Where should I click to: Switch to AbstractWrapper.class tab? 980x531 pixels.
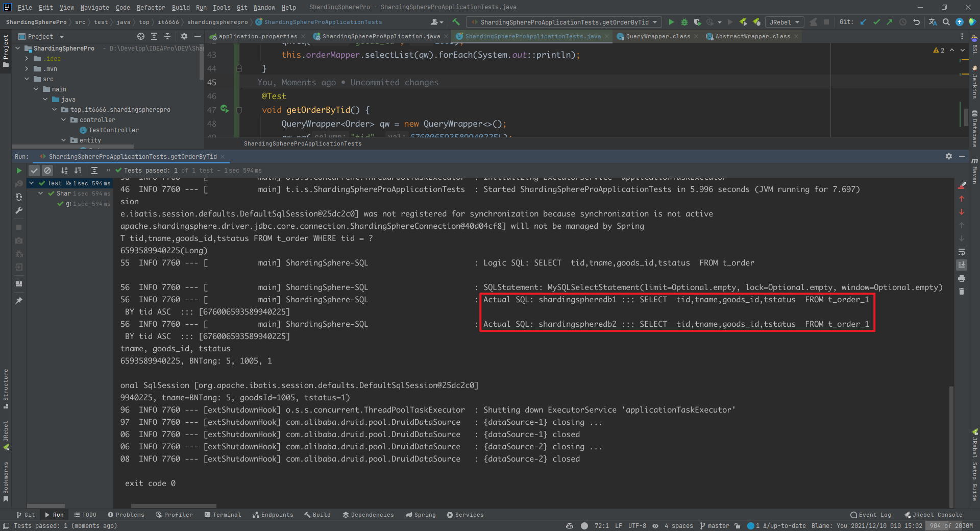(x=752, y=36)
